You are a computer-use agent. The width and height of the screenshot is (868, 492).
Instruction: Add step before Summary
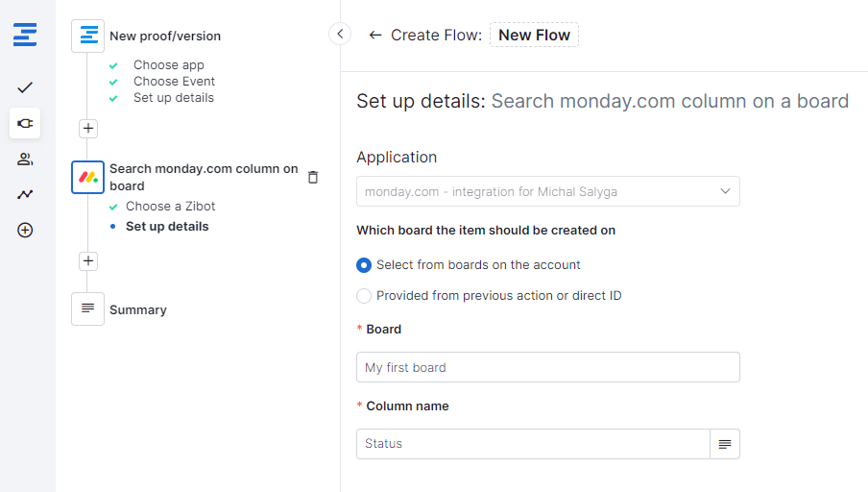point(88,260)
